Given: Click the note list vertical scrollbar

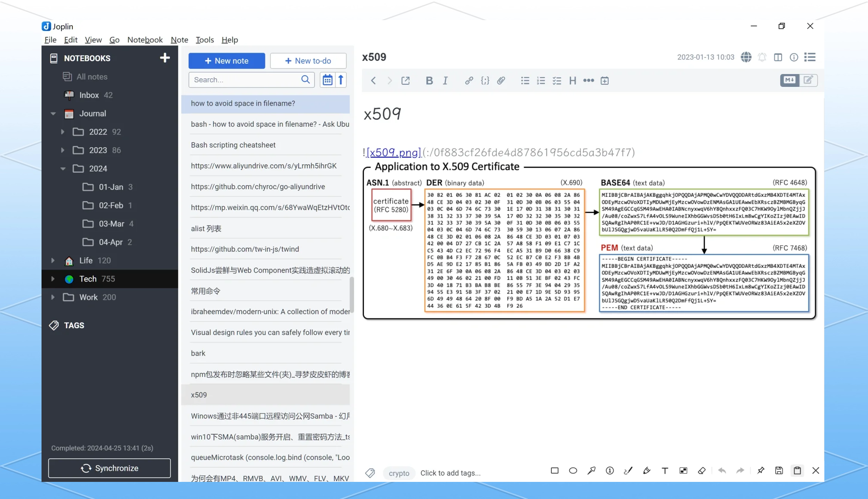Looking at the screenshot, I should [351, 295].
